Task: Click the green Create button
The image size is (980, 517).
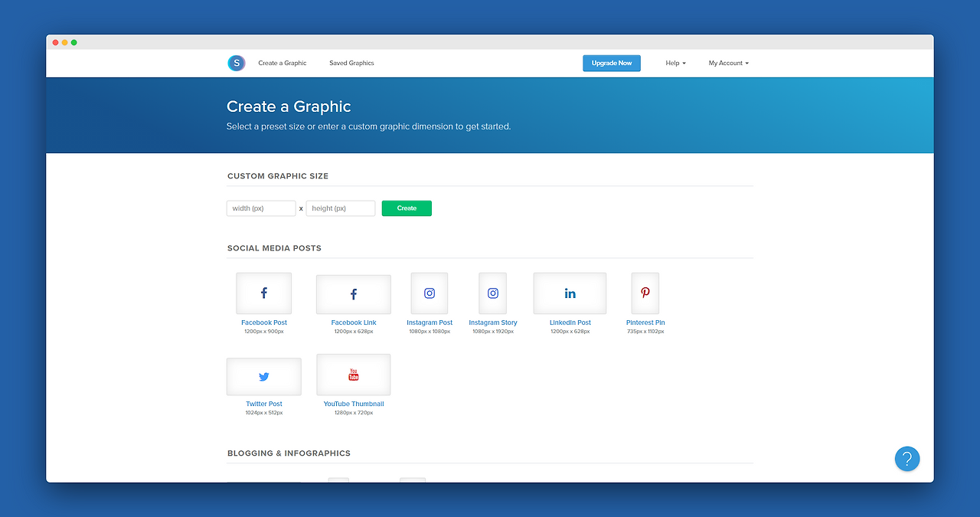Action: tap(407, 208)
